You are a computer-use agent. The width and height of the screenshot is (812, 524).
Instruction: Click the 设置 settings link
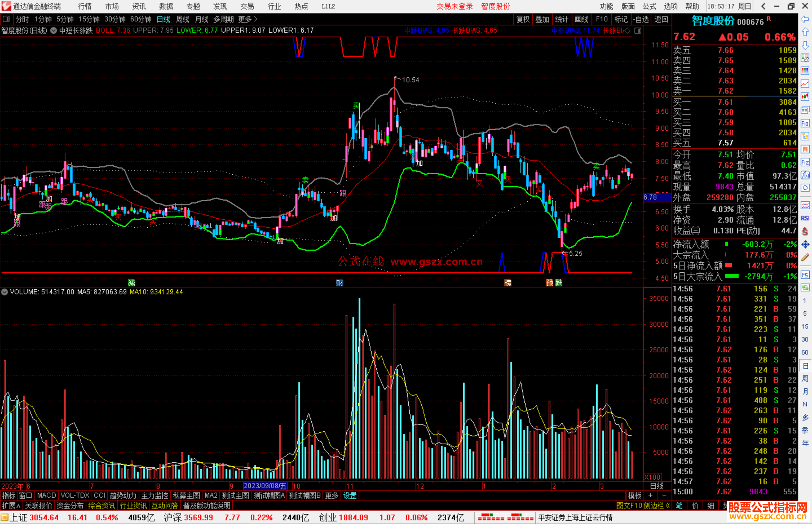click(350, 495)
